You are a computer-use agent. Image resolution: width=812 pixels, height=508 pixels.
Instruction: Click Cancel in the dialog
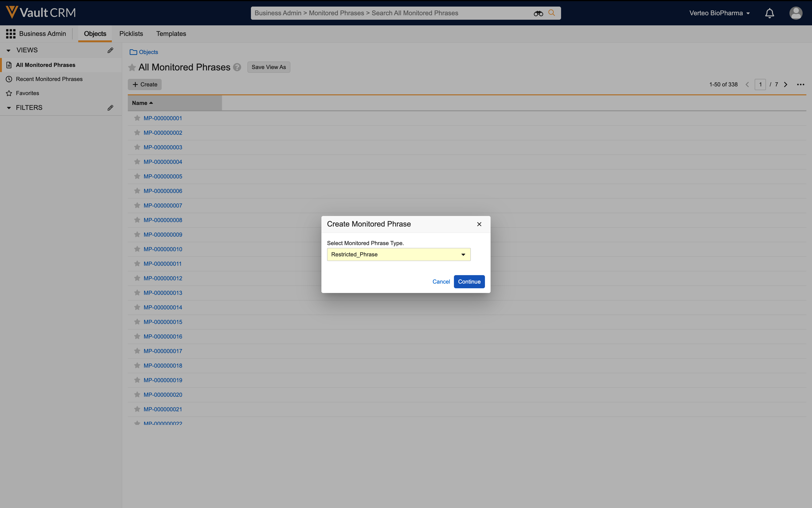pyautogui.click(x=441, y=281)
